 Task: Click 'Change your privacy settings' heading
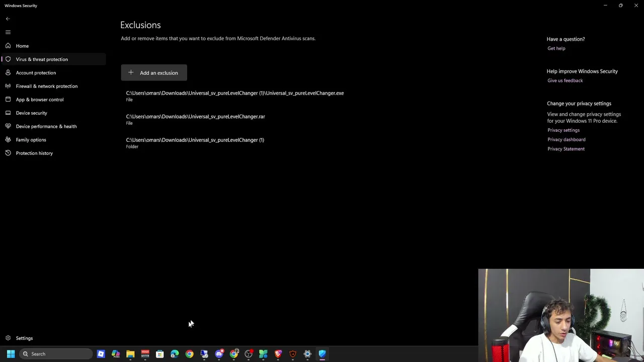coord(579,104)
